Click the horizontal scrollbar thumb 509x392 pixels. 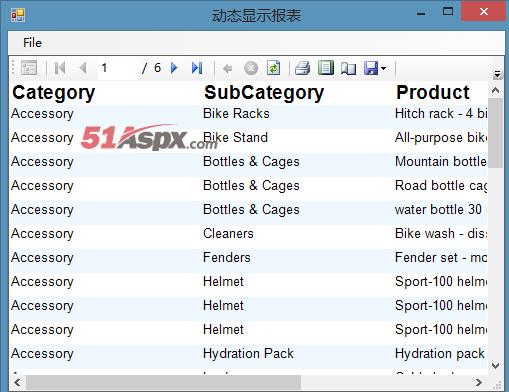click(x=163, y=382)
